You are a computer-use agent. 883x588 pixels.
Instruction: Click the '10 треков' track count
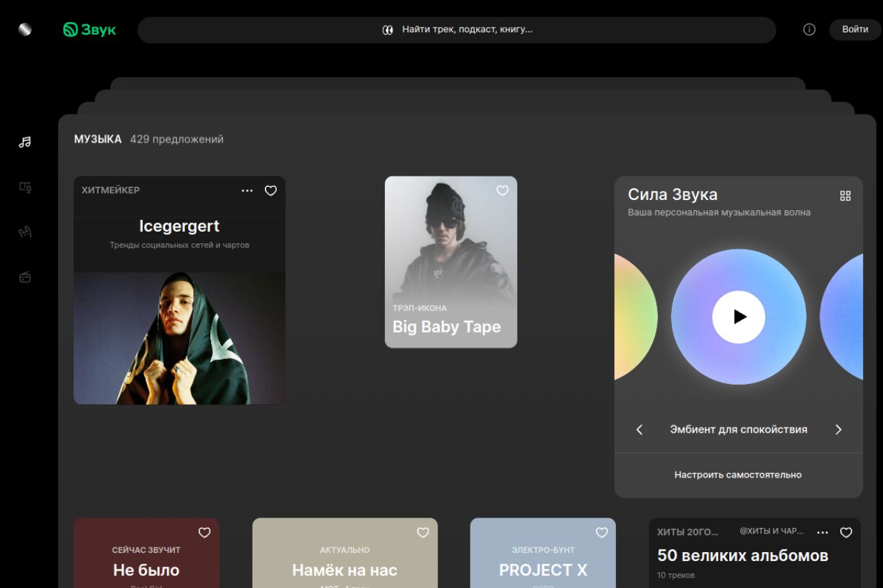click(676, 575)
